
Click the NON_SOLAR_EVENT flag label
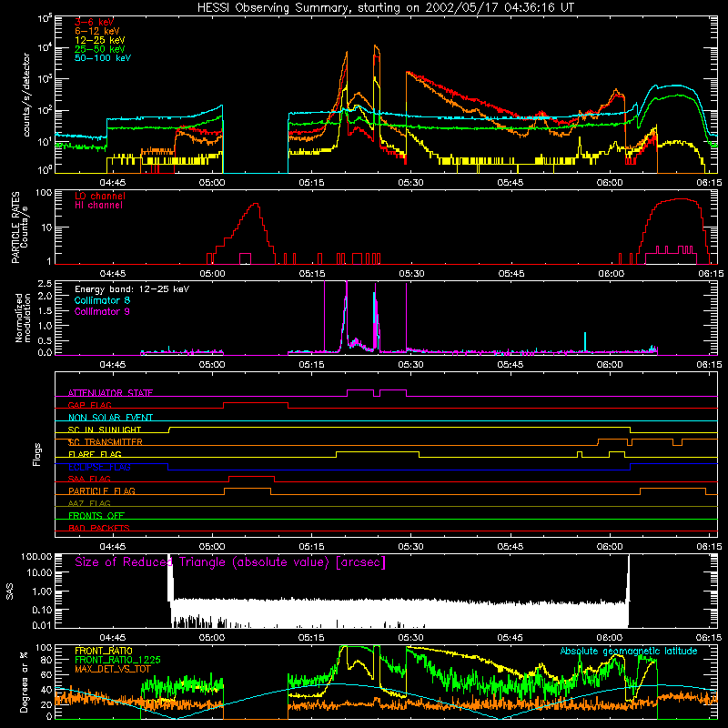(x=110, y=418)
